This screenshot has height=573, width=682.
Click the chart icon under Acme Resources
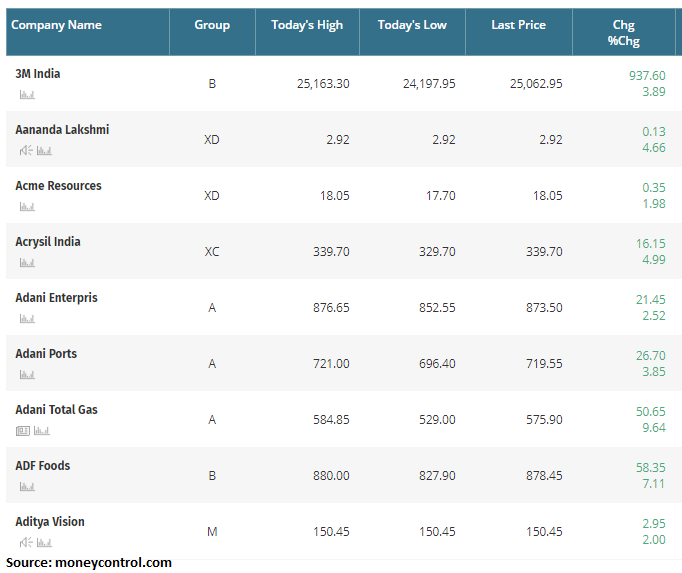click(26, 207)
